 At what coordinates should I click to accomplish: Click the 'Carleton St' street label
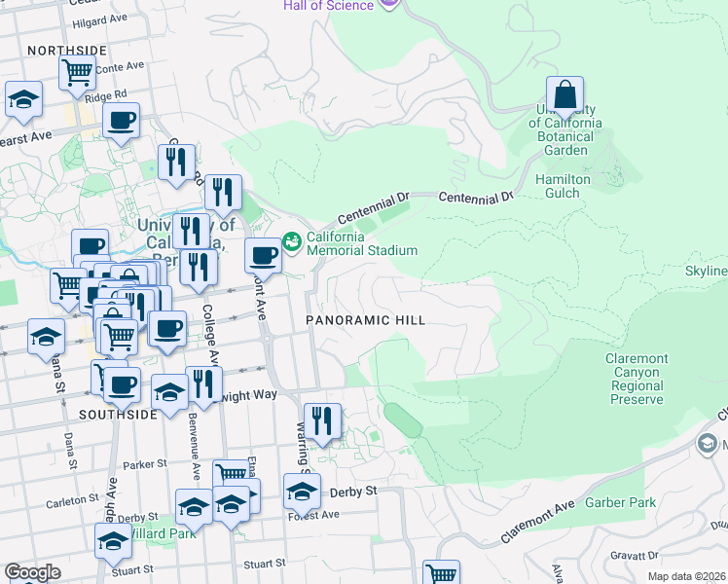[72, 501]
